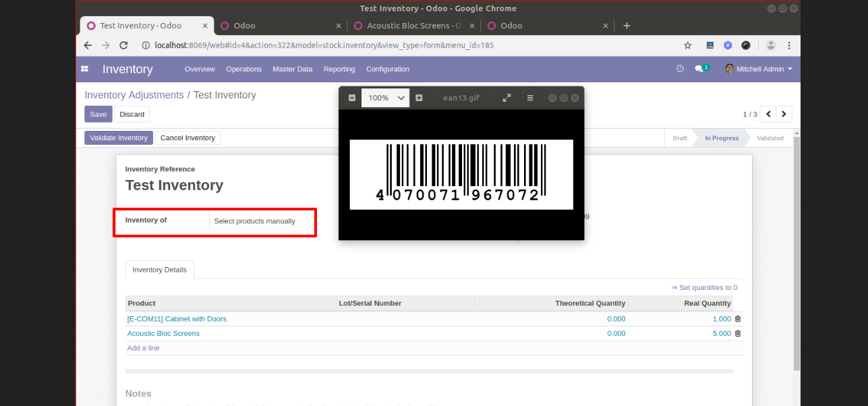Open the activities clock icon
Viewport: 868px width, 406px height.
[680, 69]
